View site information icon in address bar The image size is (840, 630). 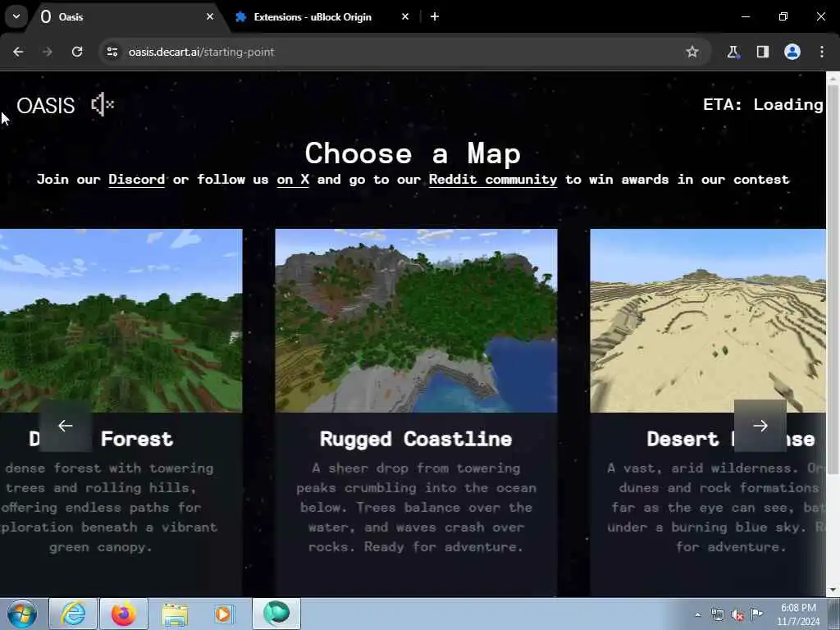pos(112,52)
